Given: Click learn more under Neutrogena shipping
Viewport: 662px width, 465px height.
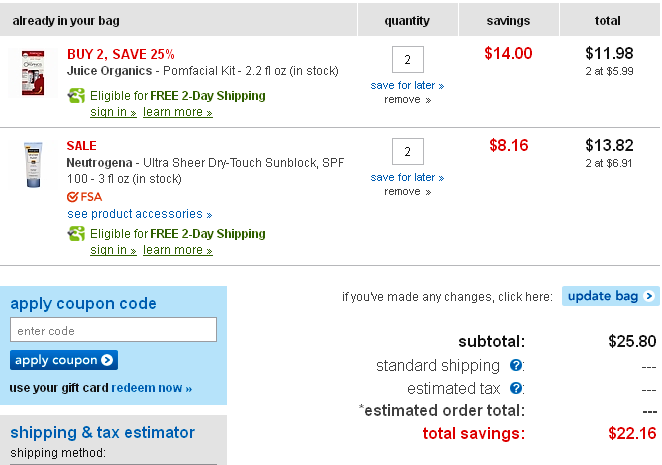Looking at the screenshot, I should click(178, 250).
